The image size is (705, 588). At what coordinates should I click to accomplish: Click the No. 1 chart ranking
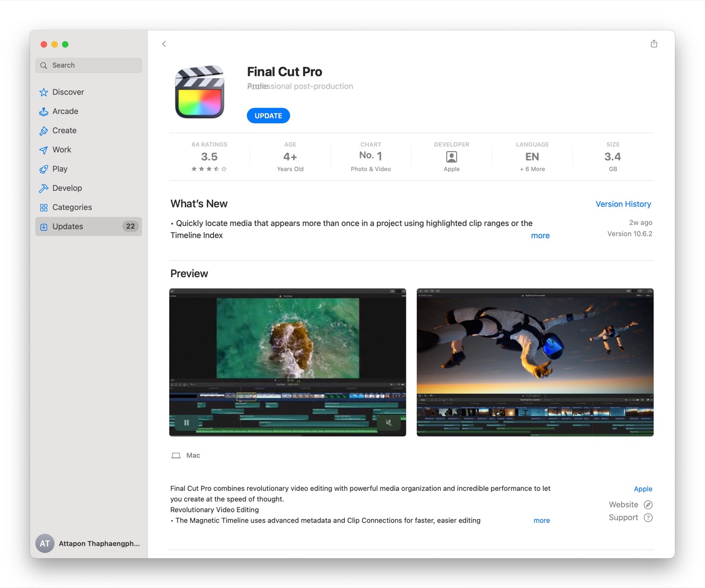click(x=371, y=156)
